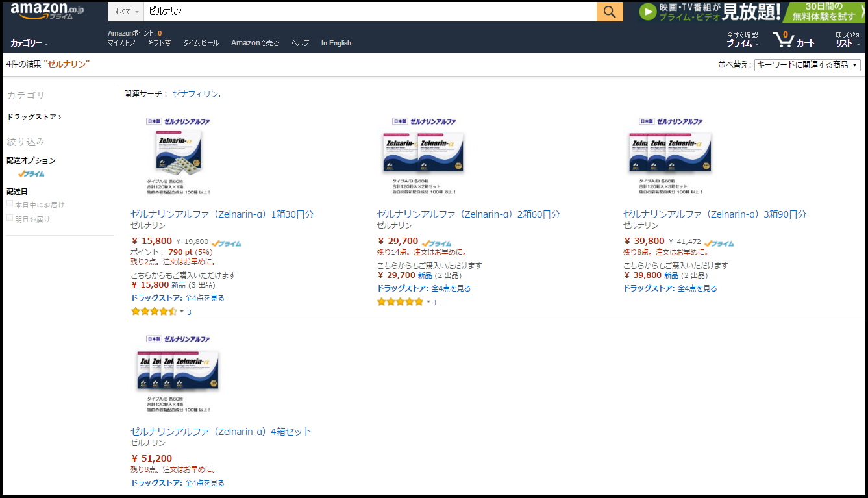Click the 790 pt points text
The height and width of the screenshot is (498, 868).
180,252
